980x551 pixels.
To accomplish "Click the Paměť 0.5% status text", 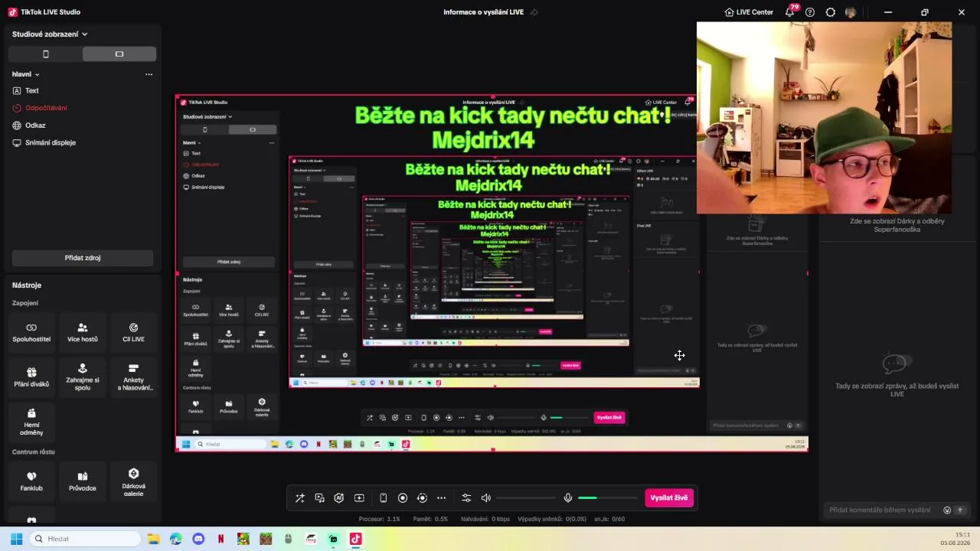I will point(430,519).
